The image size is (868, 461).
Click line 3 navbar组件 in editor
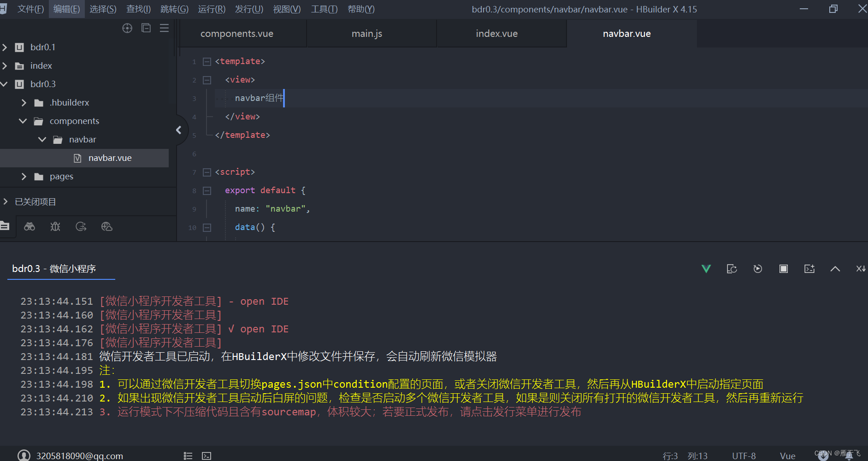click(259, 98)
